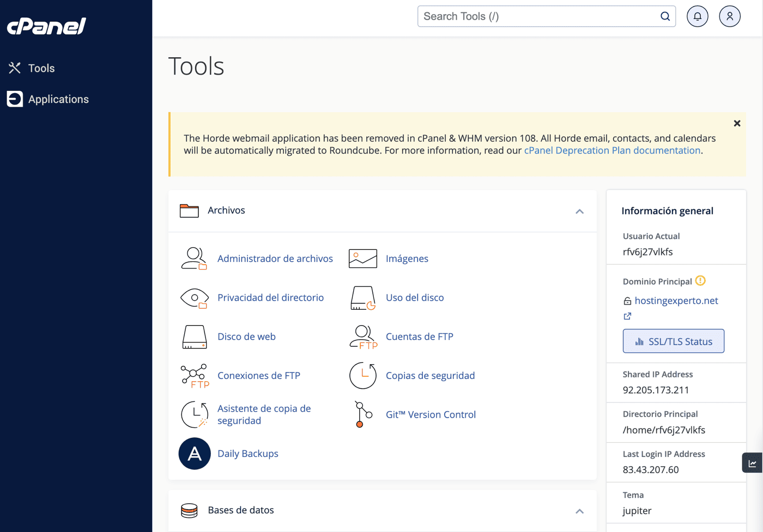Click the Uso del disco icon
This screenshot has width=763, height=532.
pos(363,298)
